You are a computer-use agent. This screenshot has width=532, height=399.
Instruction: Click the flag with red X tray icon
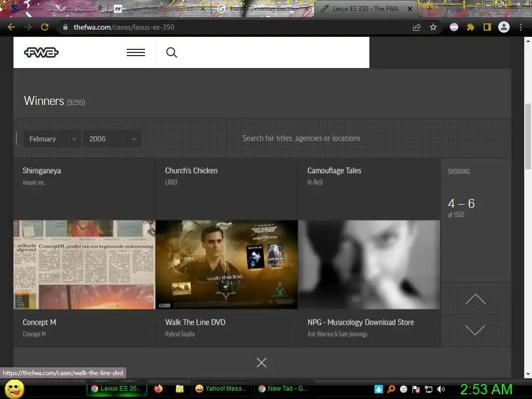[x=416, y=389]
